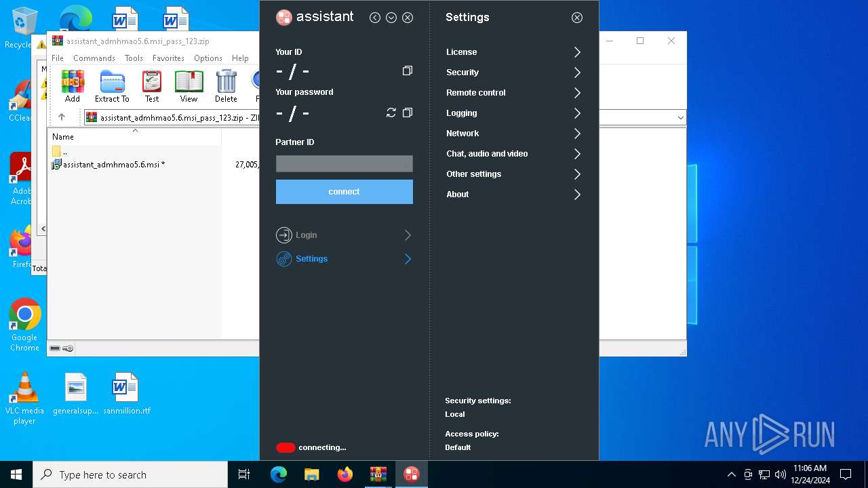Go up one folder level in WinRAR
868x488 pixels.
coord(62,117)
